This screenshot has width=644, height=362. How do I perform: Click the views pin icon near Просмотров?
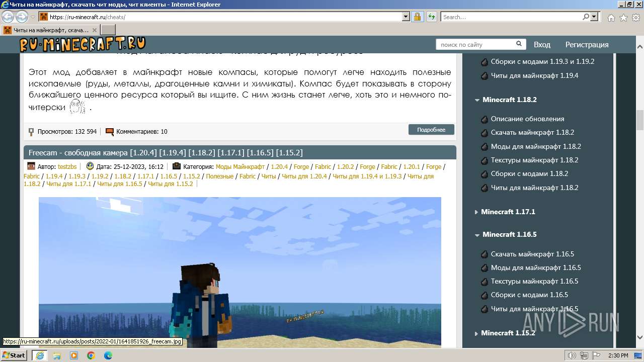pos(31,132)
